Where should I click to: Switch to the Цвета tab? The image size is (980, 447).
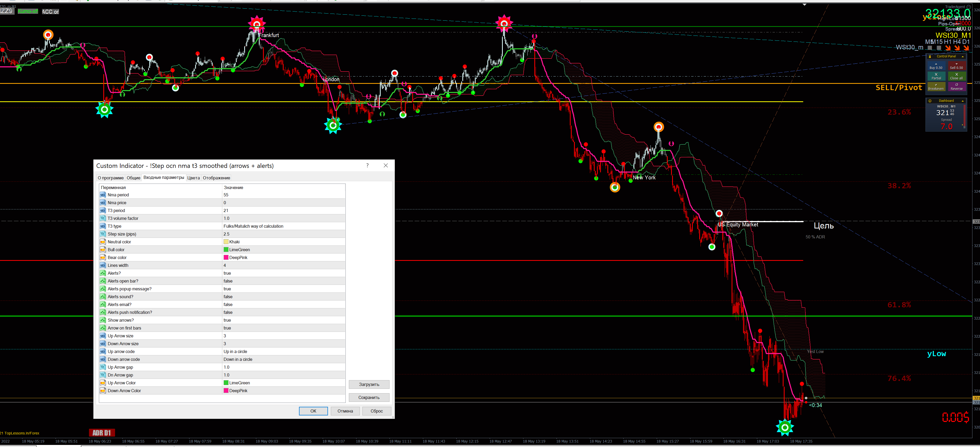(x=193, y=178)
